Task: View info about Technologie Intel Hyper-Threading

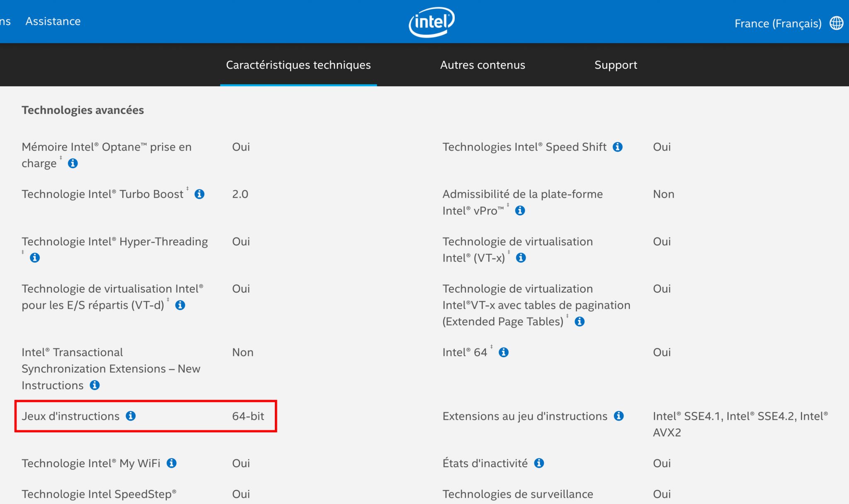Action: coord(35,258)
